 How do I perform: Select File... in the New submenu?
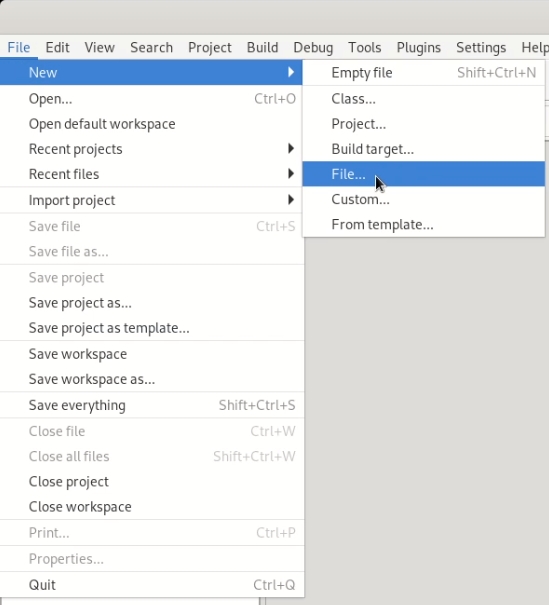click(x=423, y=174)
